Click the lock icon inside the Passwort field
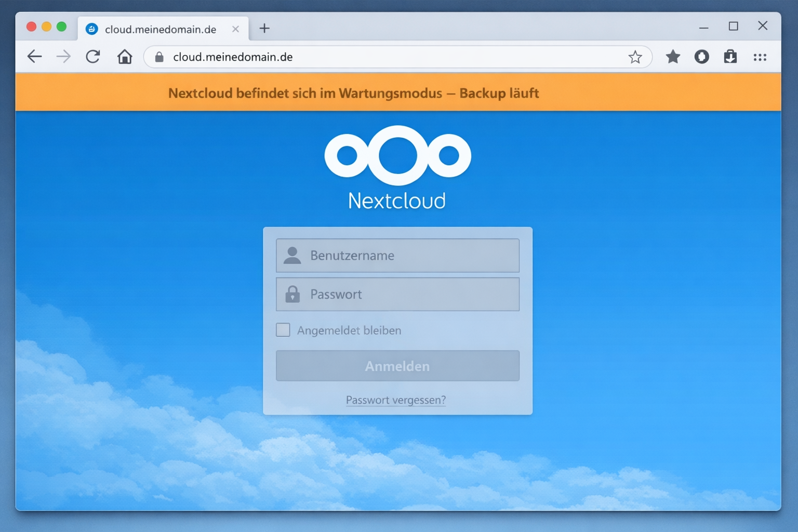 (292, 294)
